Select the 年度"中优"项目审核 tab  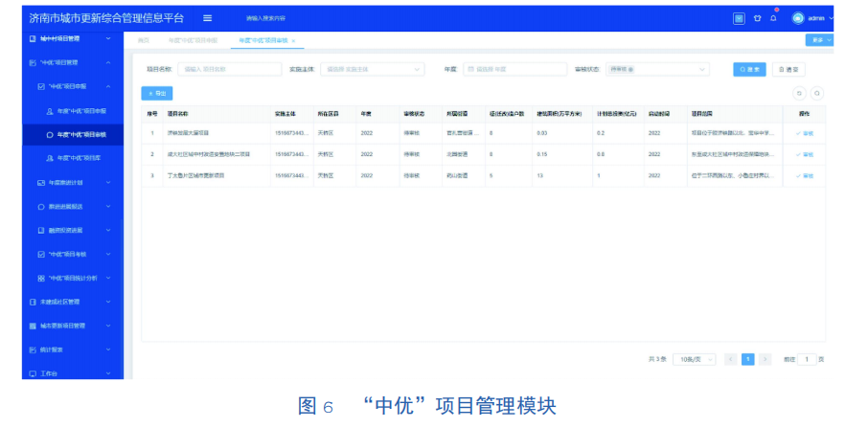click(x=263, y=41)
